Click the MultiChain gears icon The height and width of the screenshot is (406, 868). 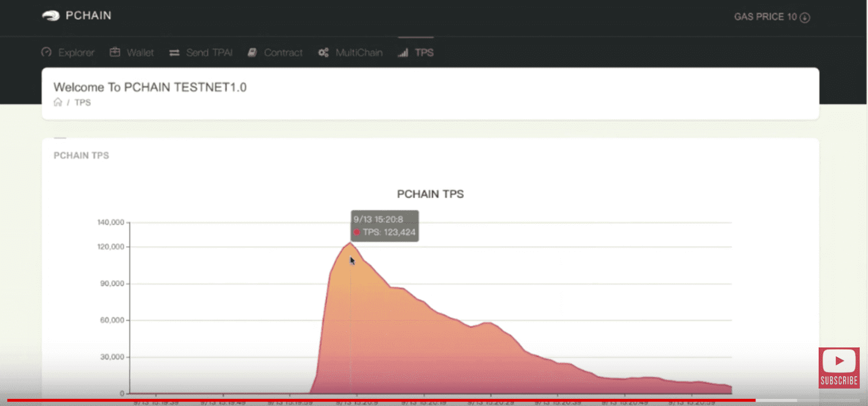click(323, 53)
